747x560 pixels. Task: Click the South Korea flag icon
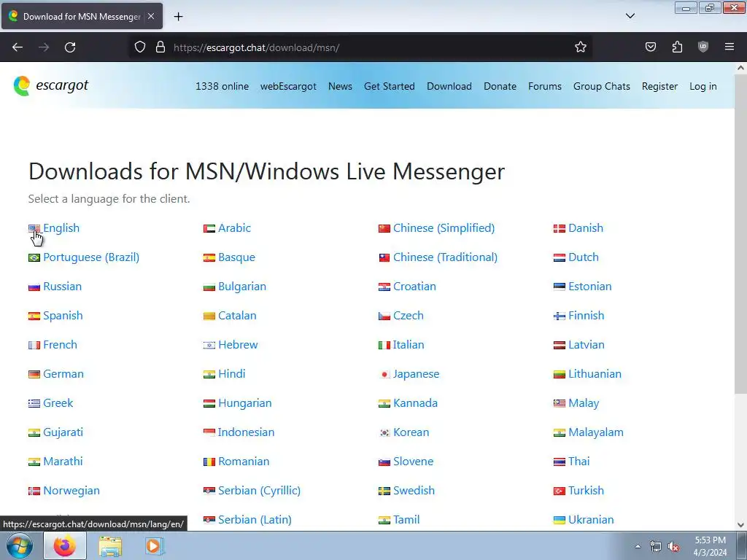[384, 433]
